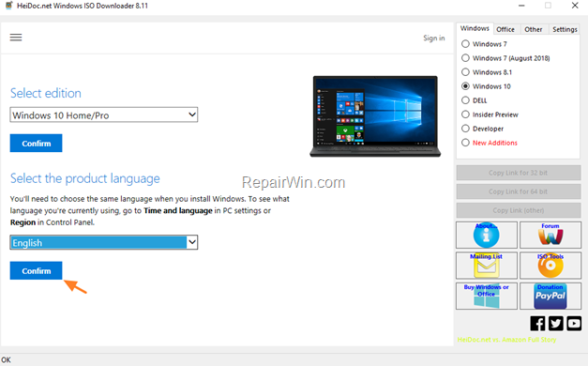The image size is (588, 366).
Task: Close the ISO Downloader window
Action: pyautogui.click(x=575, y=6)
